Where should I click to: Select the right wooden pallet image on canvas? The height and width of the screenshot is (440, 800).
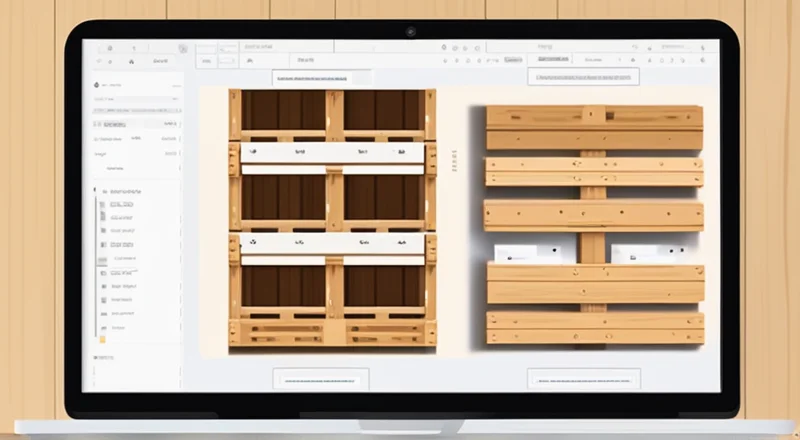tap(594, 225)
